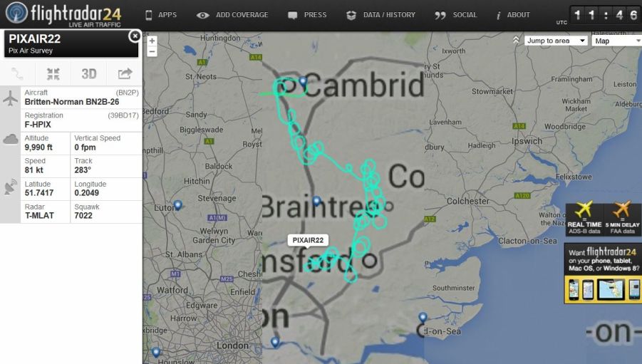This screenshot has width=642, height=364.
Task: Select 5 MIN DELAY FAA data plane
Action: point(622,218)
